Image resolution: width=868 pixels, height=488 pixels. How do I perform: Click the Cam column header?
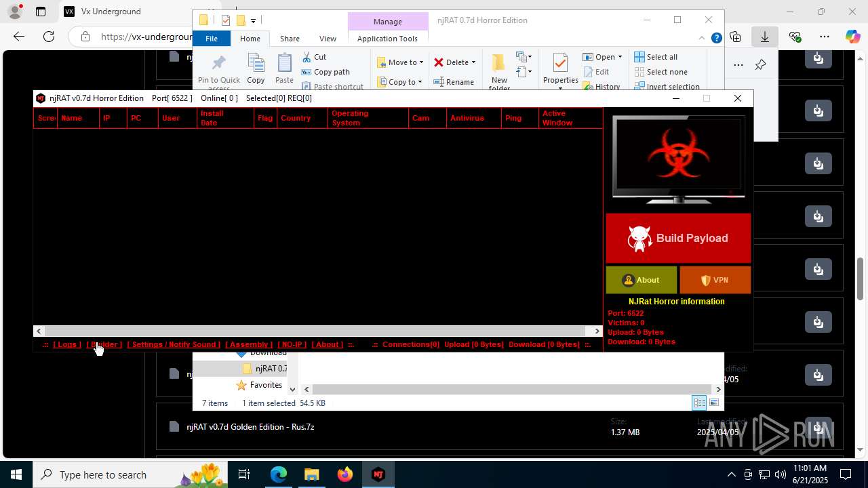428,118
